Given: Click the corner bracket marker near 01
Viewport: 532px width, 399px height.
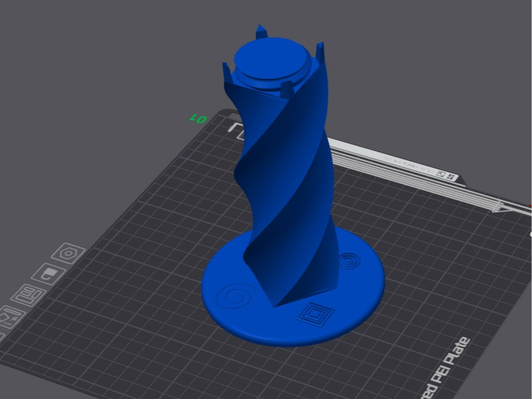Looking at the screenshot, I should point(236,130).
